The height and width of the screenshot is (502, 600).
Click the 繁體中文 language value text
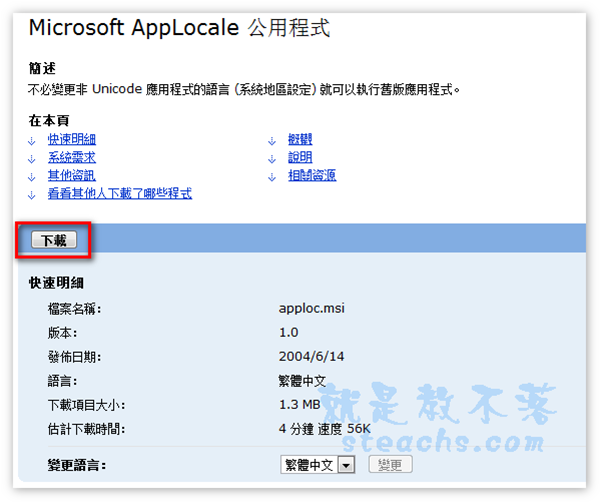click(302, 381)
